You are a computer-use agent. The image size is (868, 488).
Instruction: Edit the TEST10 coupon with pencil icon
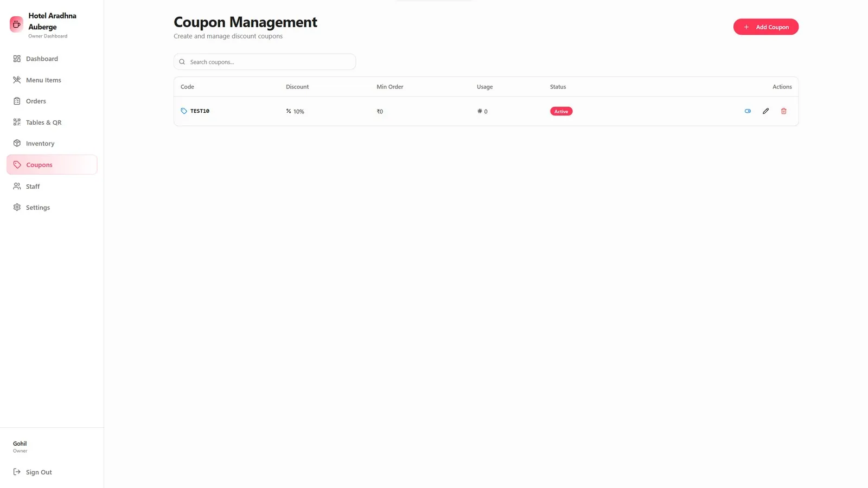pos(765,111)
